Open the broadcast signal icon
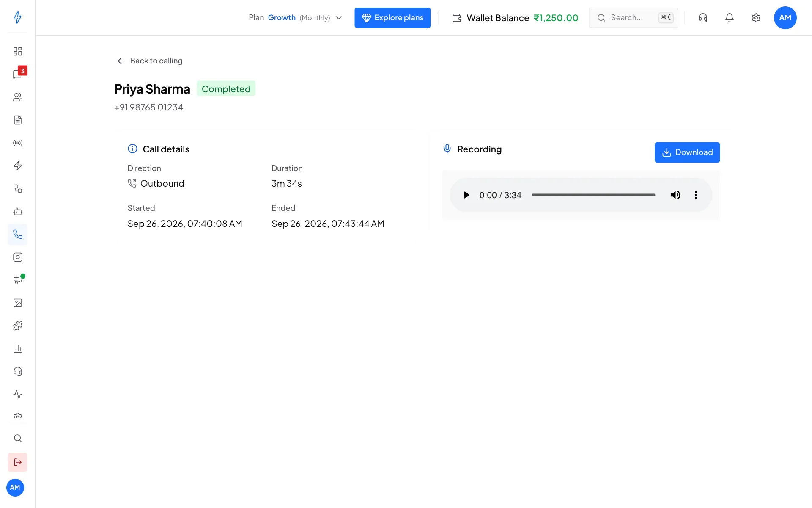 17,143
